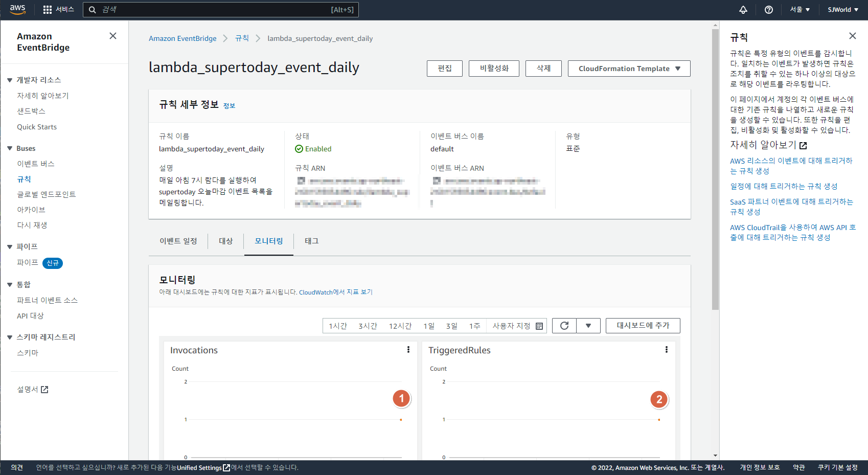The width and height of the screenshot is (868, 475).
Task: Open Quick Starts in the sidebar
Action: tap(37, 127)
